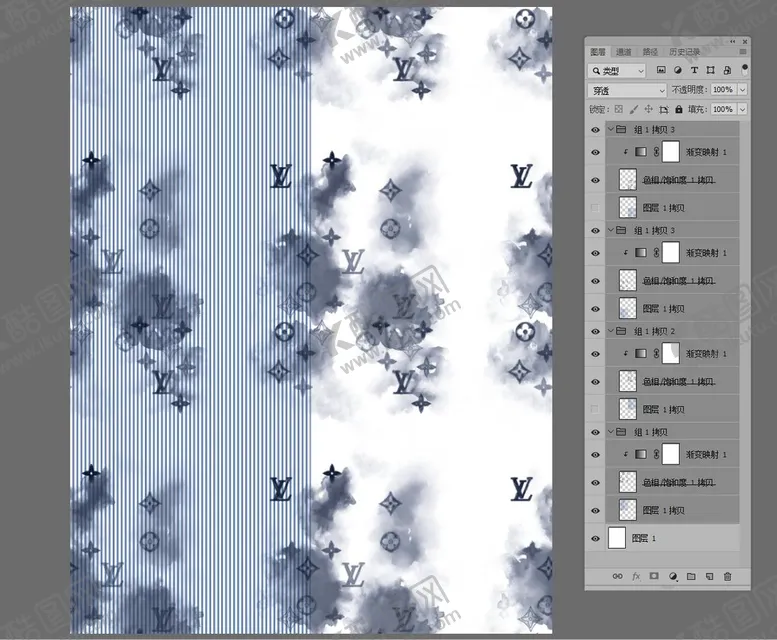The height and width of the screenshot is (640, 777).
Task: Click the link layers chain icon
Action: pos(617,576)
